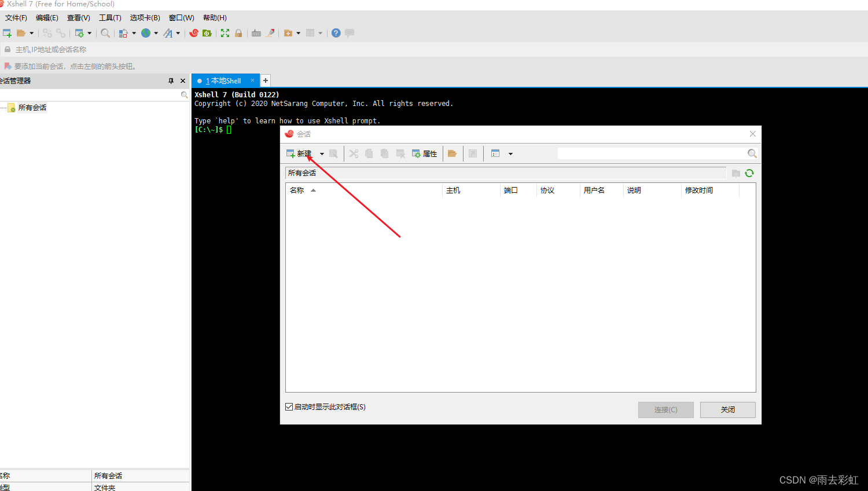Open the 窗口(W) menu
Viewport: 868px width, 491px height.
pos(182,18)
